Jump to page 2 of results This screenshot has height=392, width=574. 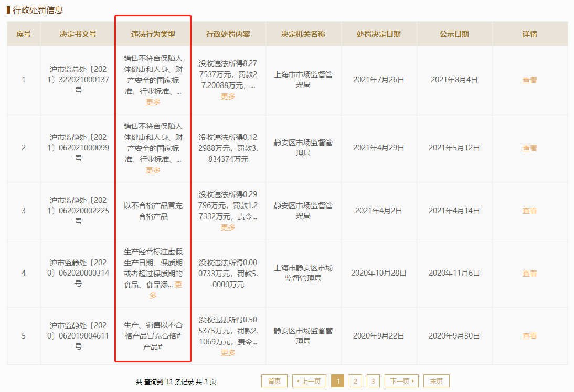[x=355, y=381]
